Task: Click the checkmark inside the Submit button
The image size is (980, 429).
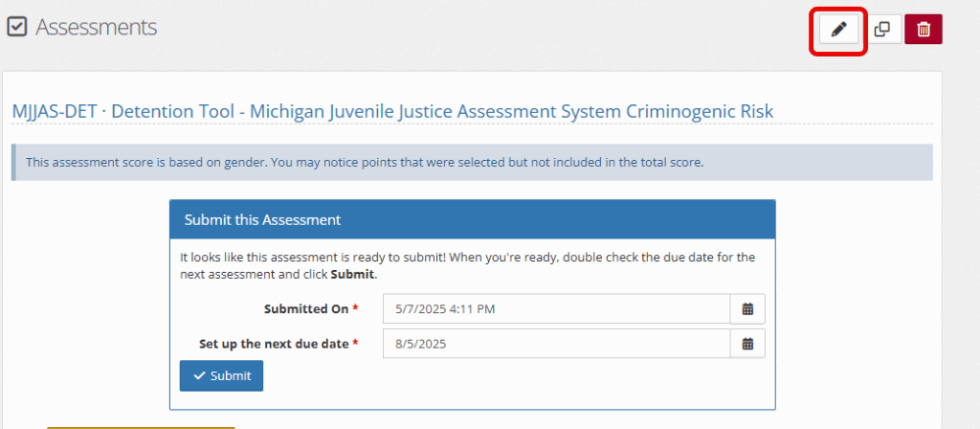Action: [x=199, y=375]
